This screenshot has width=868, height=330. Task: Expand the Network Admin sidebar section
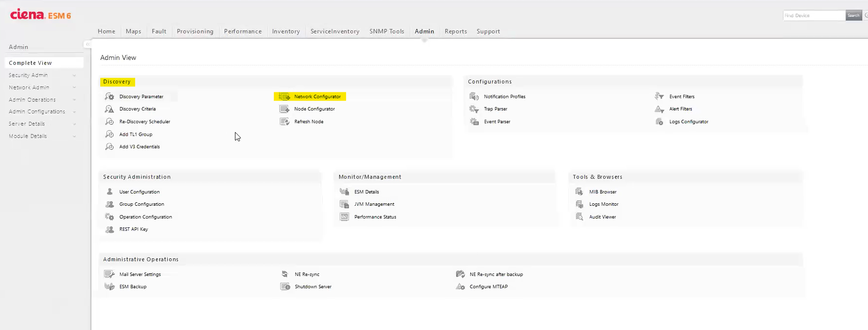74,87
